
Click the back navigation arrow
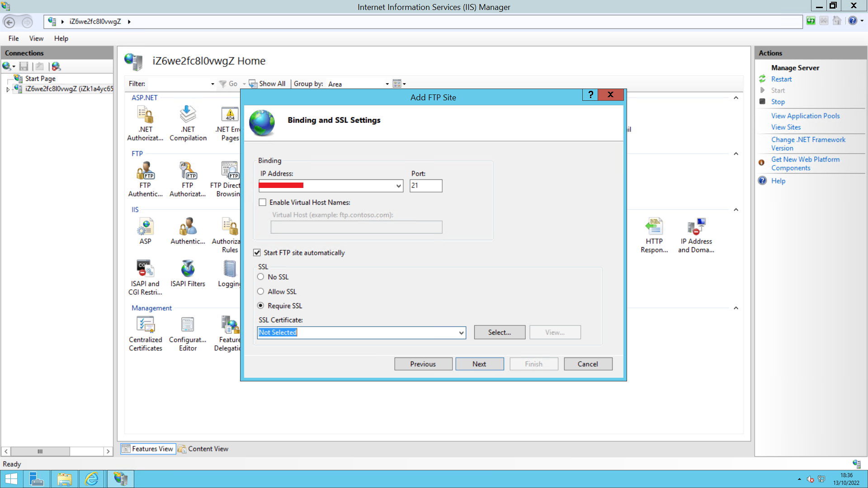(x=9, y=22)
